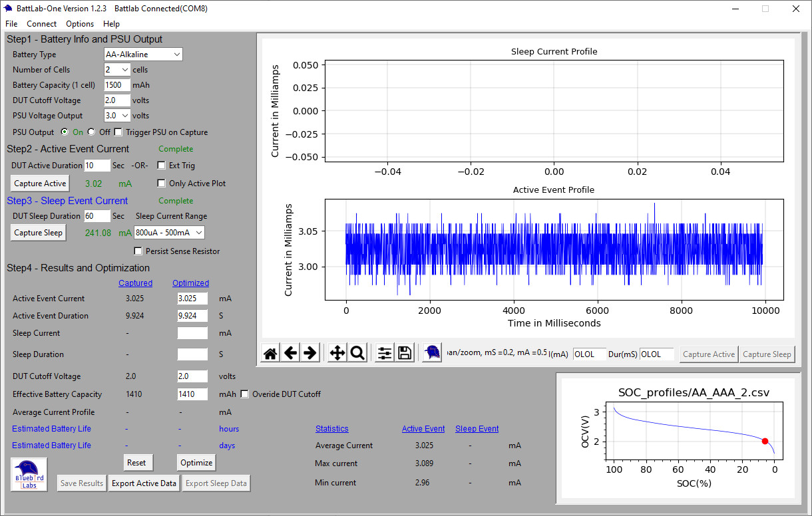Click the forward arrow in plot toolbar
Screen dimensions: 812x516
coord(309,354)
